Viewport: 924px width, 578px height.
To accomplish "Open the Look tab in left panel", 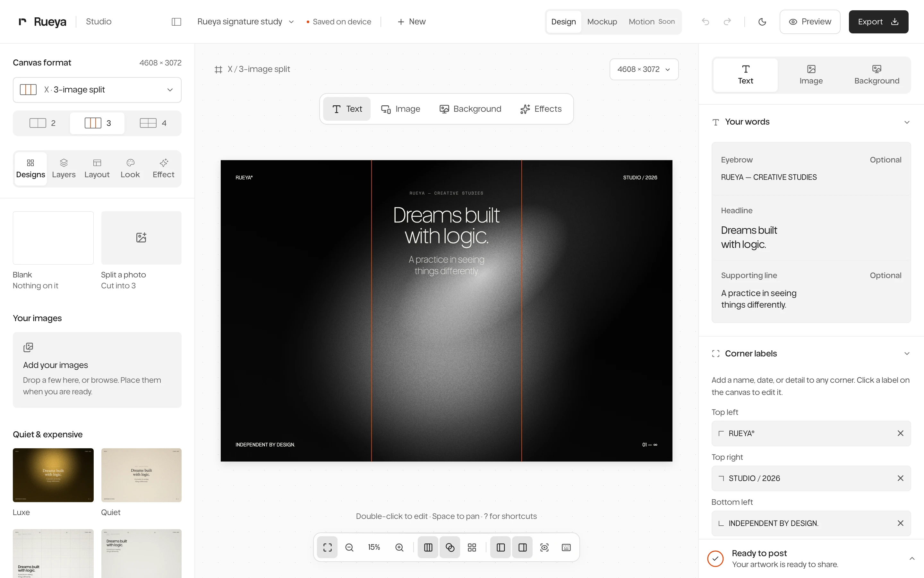I will [x=130, y=169].
